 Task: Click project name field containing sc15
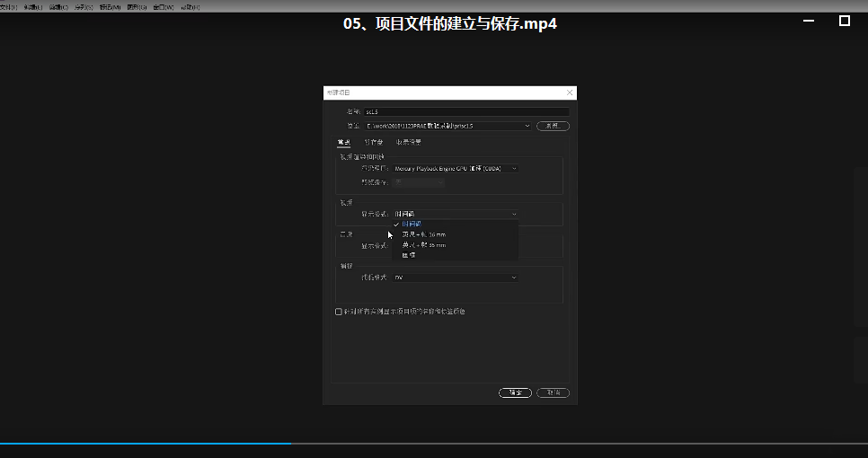[x=466, y=111]
